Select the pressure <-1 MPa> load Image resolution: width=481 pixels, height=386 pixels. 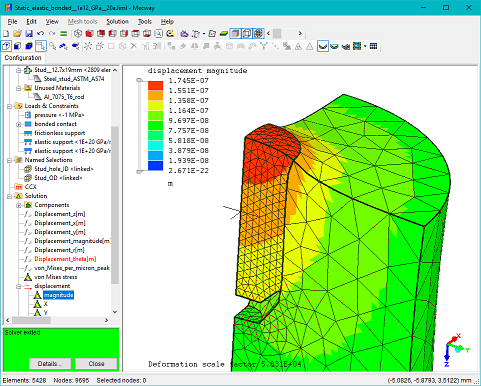point(59,115)
